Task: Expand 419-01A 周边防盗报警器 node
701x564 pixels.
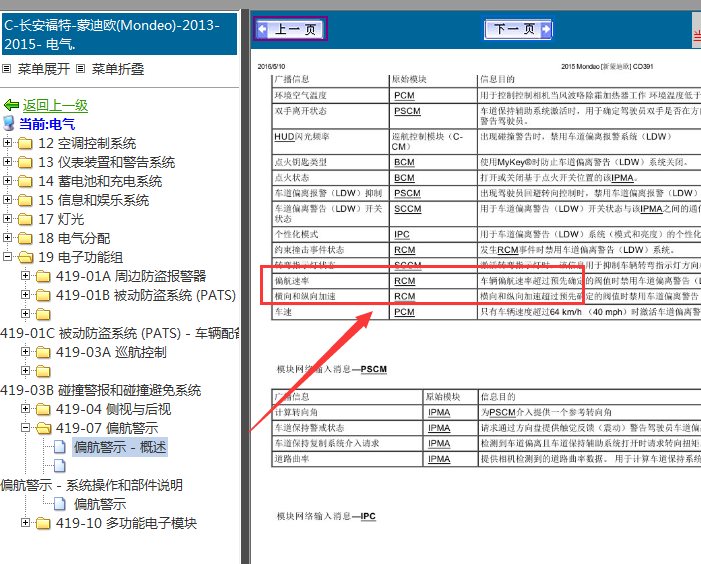Action: point(25,276)
